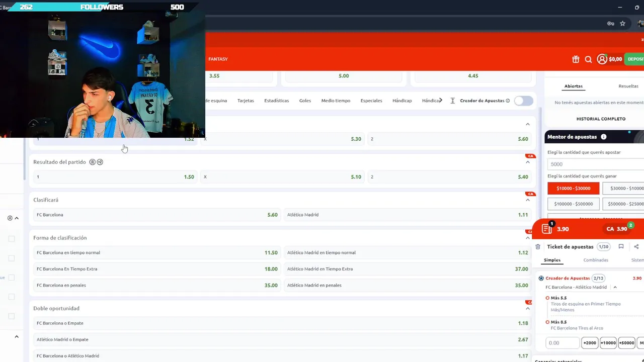The height and width of the screenshot is (362, 644).
Task: Open the browser password key icon
Action: tap(610, 24)
